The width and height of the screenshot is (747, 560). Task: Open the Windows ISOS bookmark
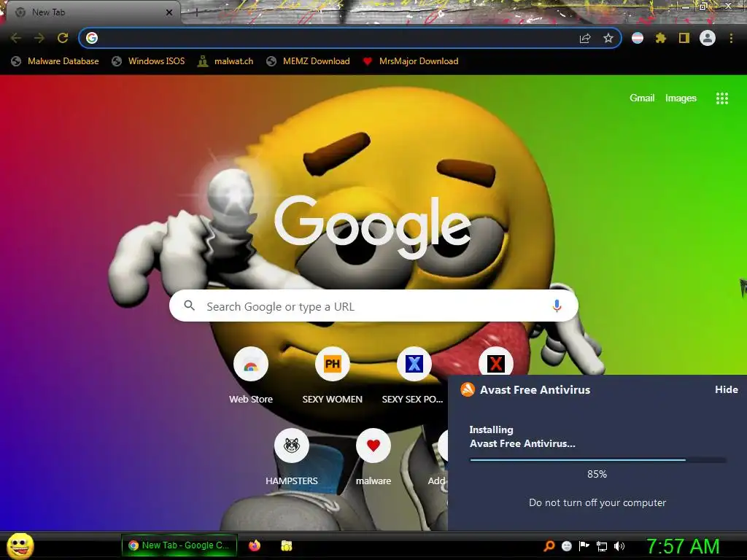pos(148,61)
